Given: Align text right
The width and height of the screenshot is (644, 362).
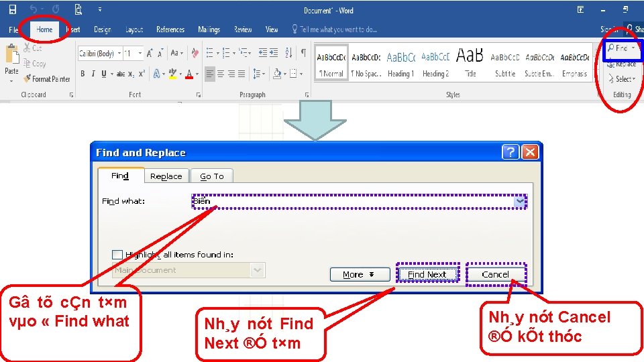Looking at the screenshot, I should coord(231,74).
